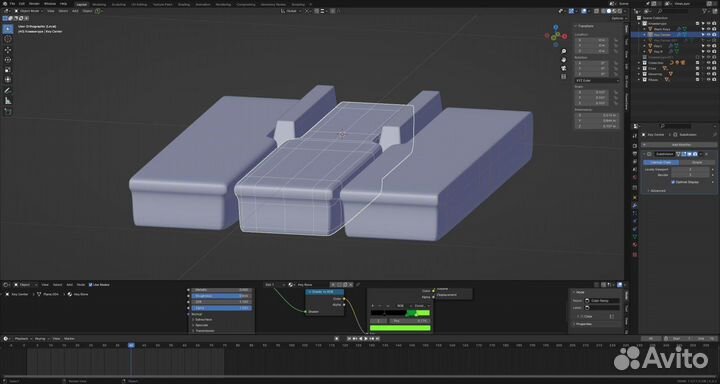Select the 3D Cursor tool
Screen dimensions: 720x384
(8, 40)
